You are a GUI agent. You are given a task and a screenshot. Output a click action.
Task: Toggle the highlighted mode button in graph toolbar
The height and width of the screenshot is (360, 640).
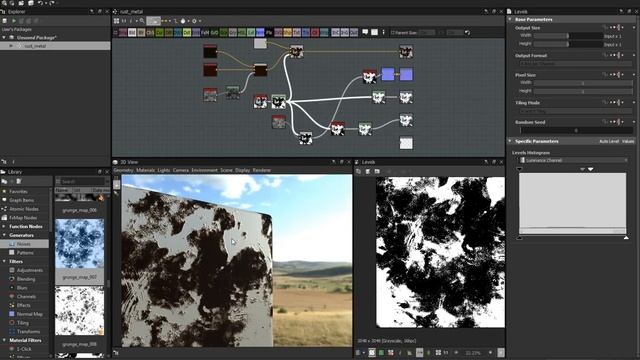(x=153, y=20)
